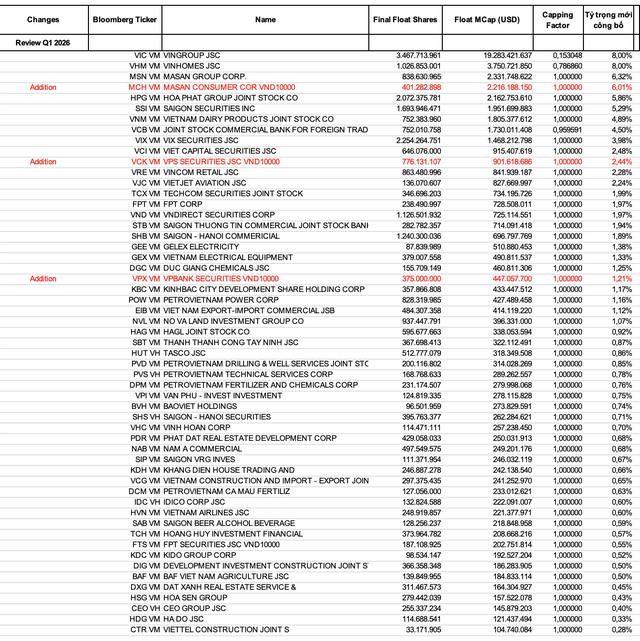Click the Name column header
The image size is (640, 641).
pos(265,19)
